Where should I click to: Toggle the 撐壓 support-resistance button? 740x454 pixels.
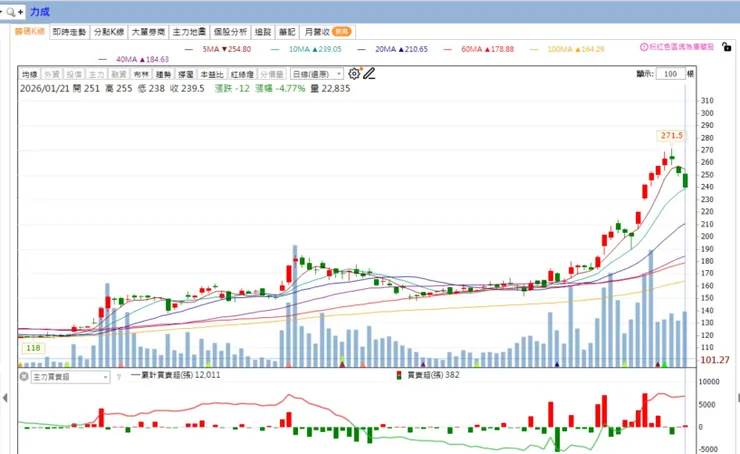tap(185, 74)
